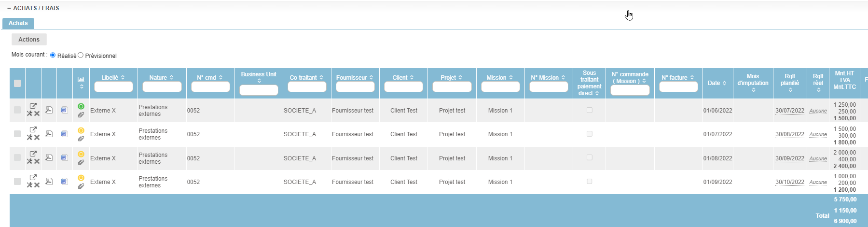The image size is (868, 227).
Task: Select the Prévisionnel radio button
Action: coord(81,55)
